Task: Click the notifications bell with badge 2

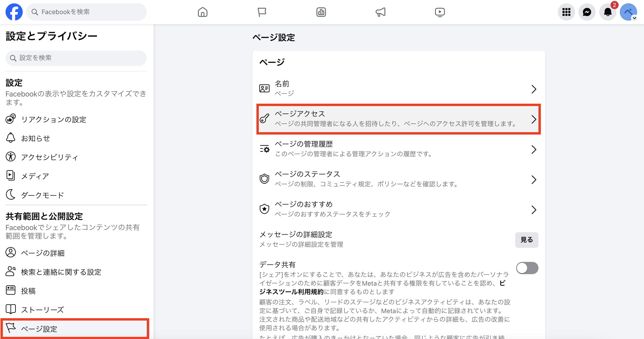Action: point(608,12)
